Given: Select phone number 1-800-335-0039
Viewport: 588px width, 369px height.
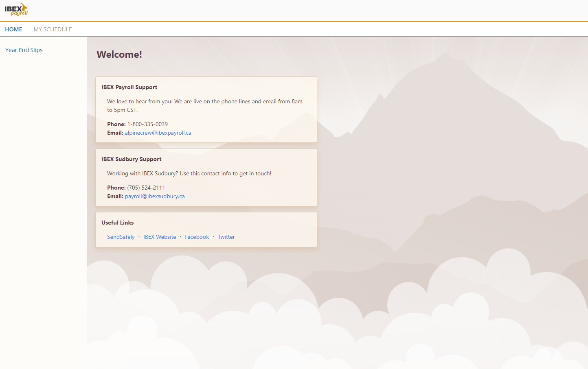Looking at the screenshot, I should [147, 124].
